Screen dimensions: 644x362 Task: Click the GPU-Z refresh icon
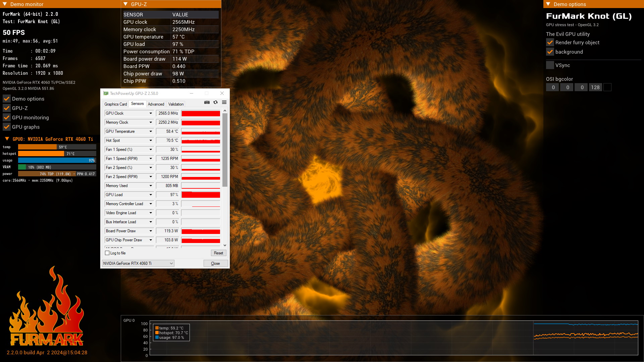pyautogui.click(x=216, y=103)
